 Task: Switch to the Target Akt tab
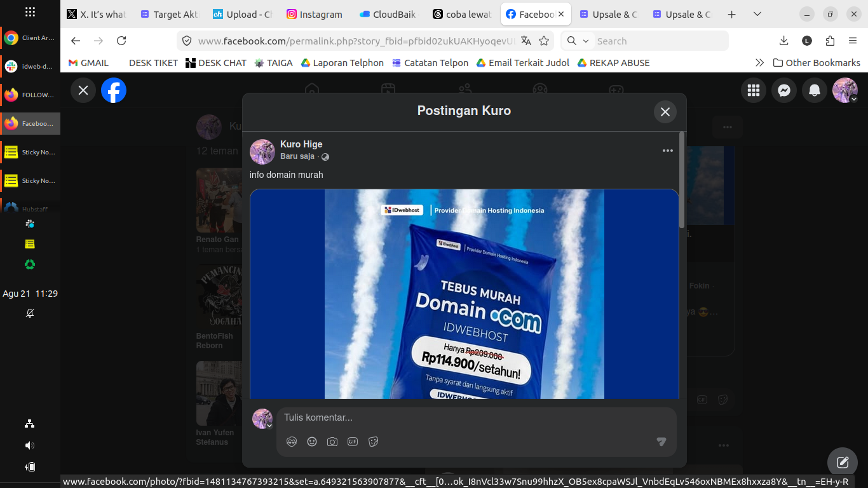pos(170,14)
